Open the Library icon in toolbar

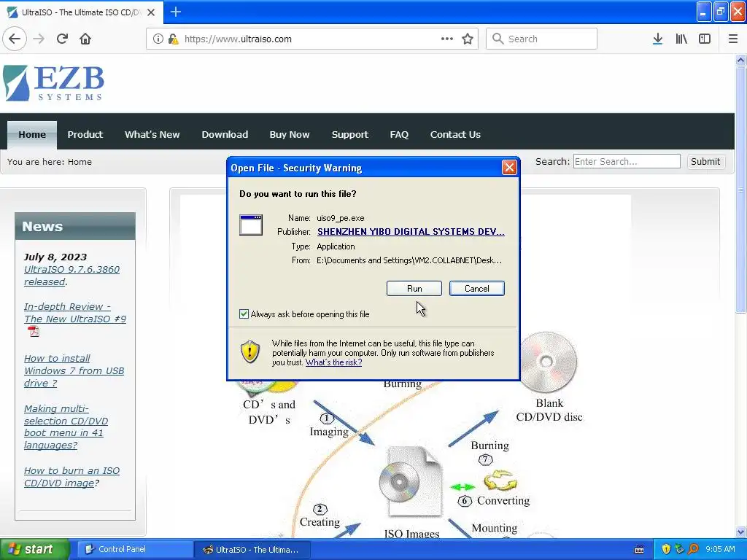681,39
